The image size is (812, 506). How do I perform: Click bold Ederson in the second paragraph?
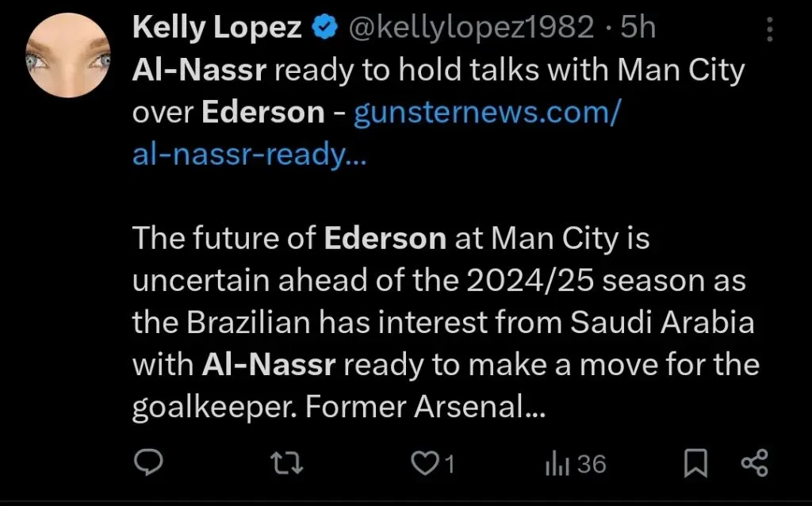pos(385,239)
